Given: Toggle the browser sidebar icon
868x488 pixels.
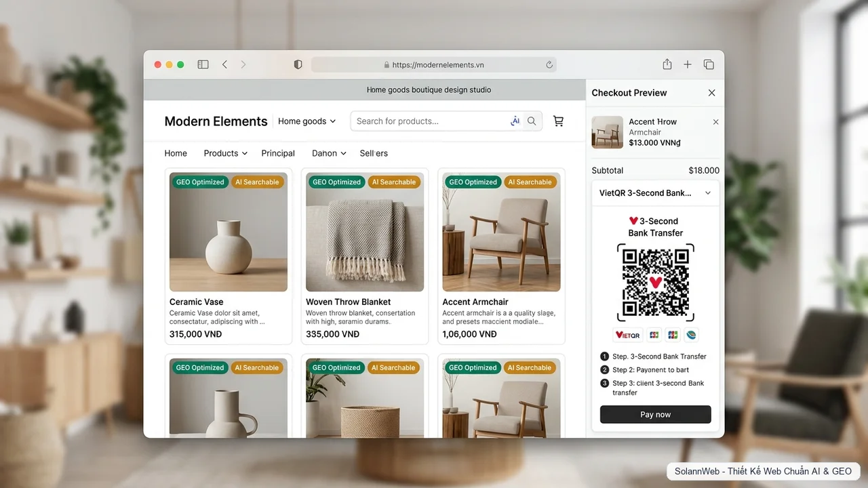Looking at the screenshot, I should click(203, 64).
